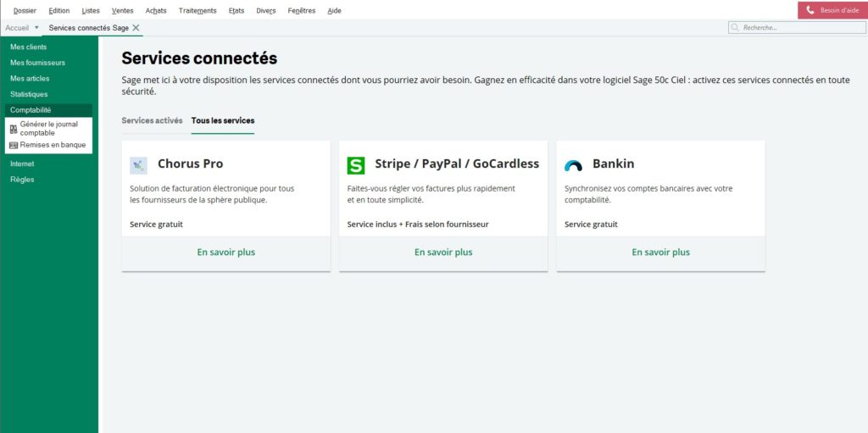Click Service gratuit text on Bankin card

(x=591, y=225)
